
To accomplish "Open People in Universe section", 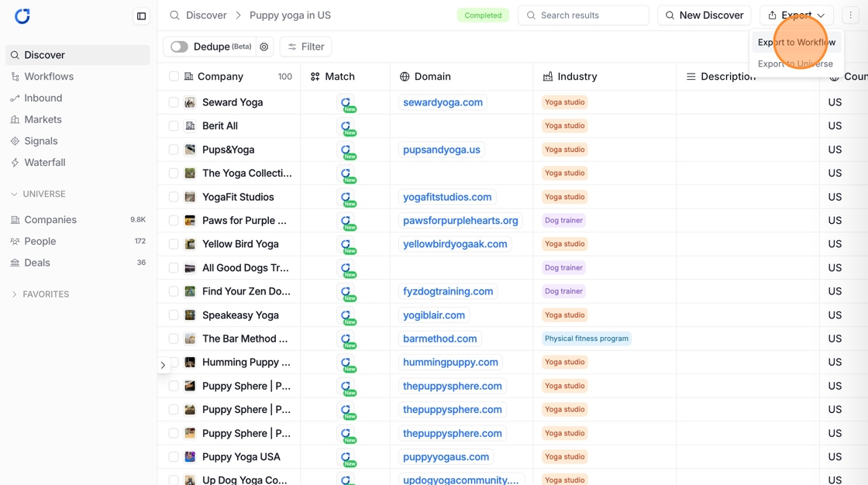I will [x=77, y=242].
